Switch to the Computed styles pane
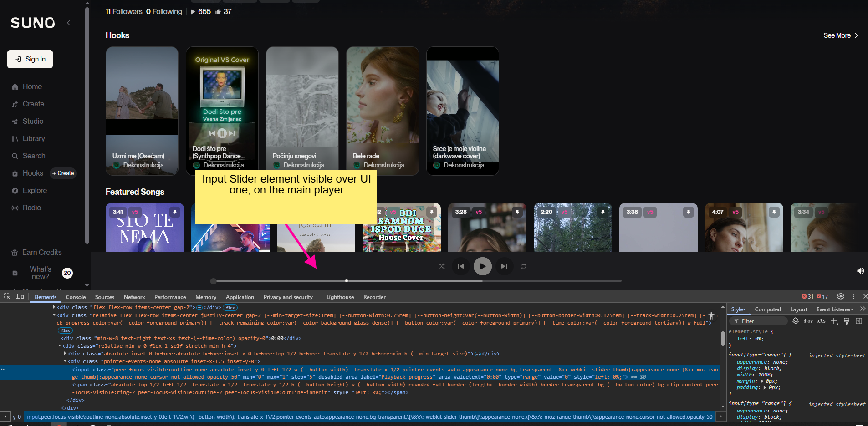 [768, 309]
